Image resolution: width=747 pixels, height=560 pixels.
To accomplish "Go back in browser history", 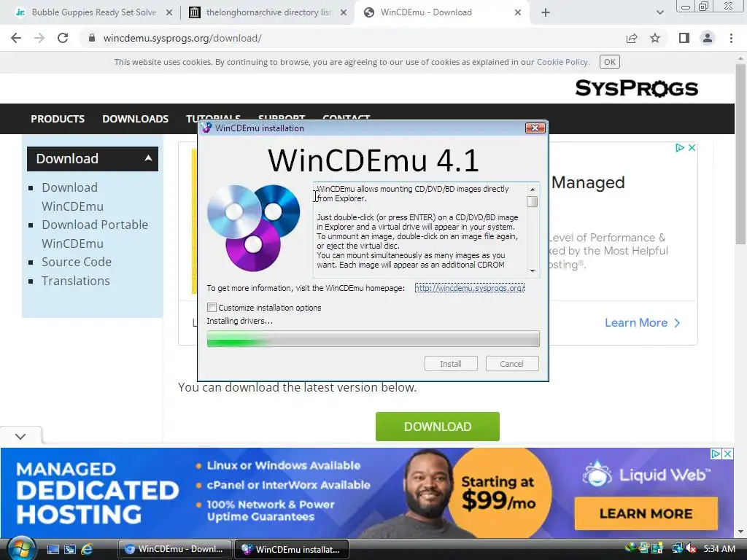I will point(16,38).
